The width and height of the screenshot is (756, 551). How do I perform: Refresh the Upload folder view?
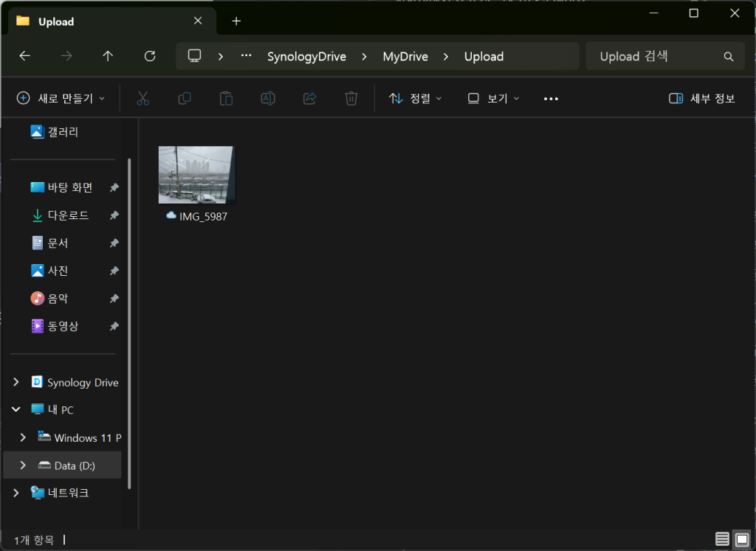[150, 56]
